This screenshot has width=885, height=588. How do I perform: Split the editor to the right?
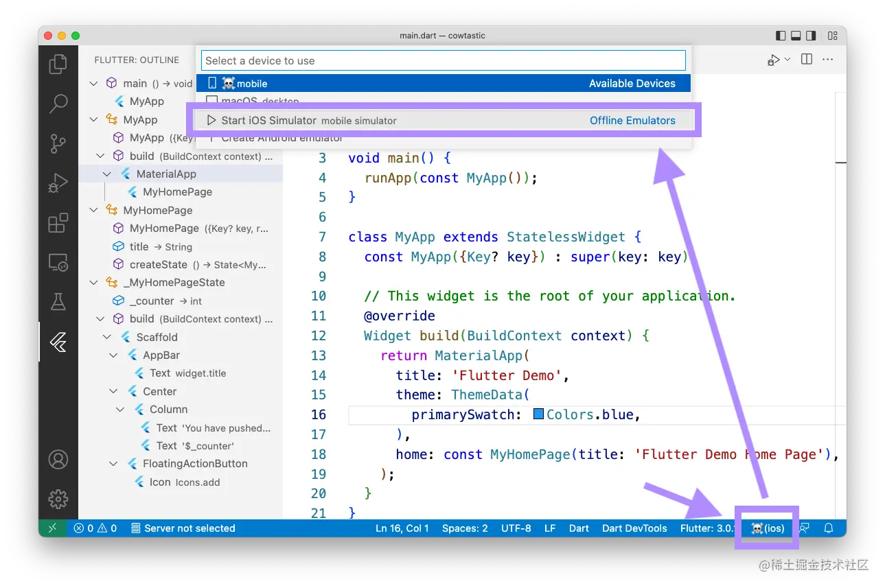(x=807, y=60)
